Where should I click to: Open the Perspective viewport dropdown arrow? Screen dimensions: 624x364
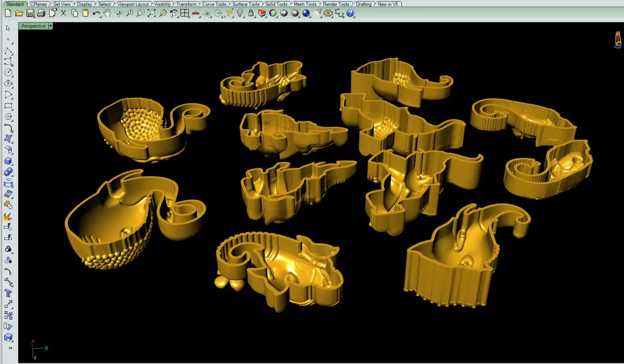50,26
